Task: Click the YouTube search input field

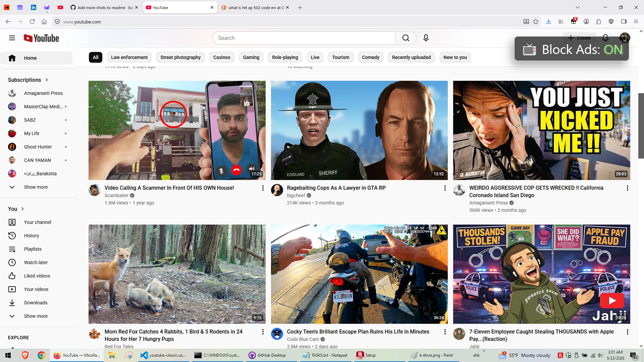Action: coord(304,38)
